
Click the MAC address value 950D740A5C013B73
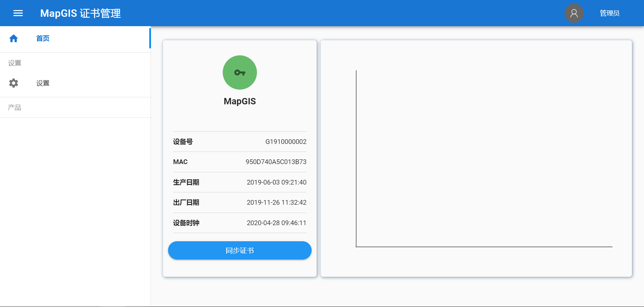point(276,162)
